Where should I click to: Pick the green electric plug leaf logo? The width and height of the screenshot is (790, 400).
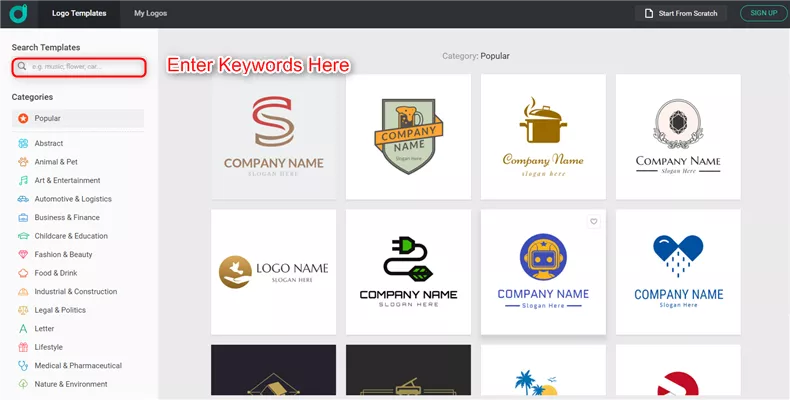pyautogui.click(x=408, y=271)
